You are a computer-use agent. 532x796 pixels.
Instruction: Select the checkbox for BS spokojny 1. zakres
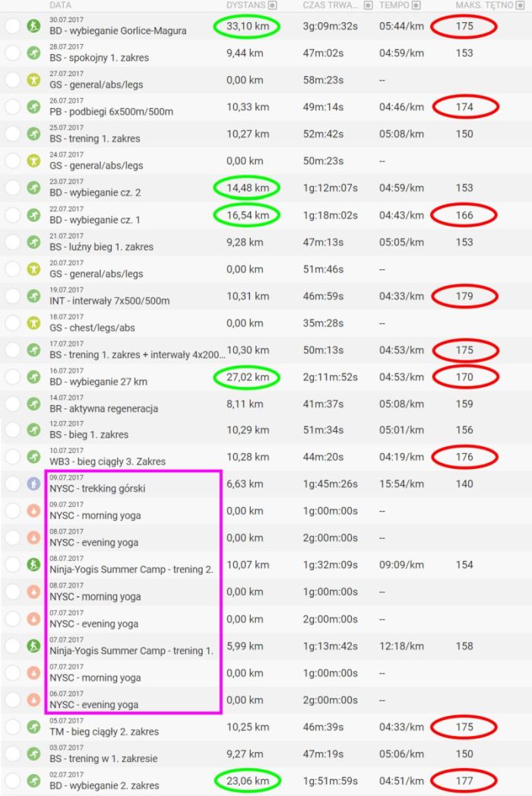(x=12, y=53)
